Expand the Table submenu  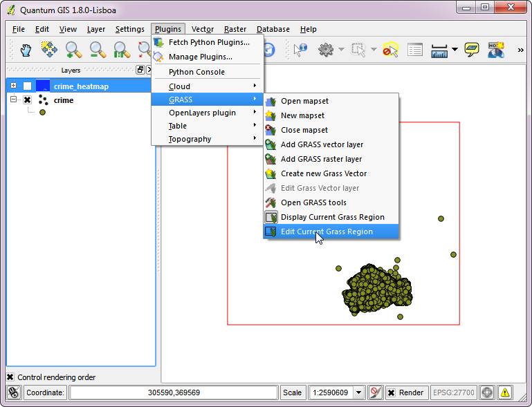tap(208, 126)
